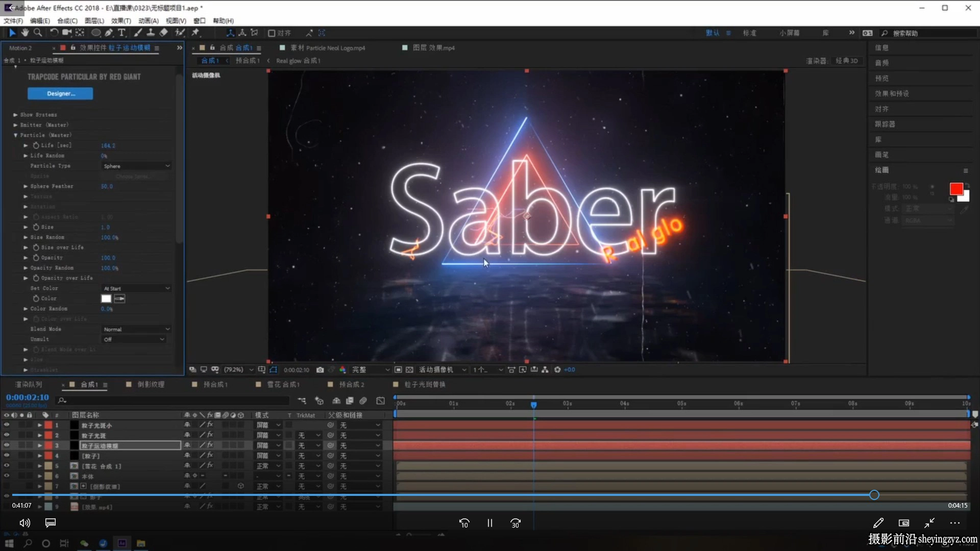Viewport: 980px width, 551px height.
Task: Click the particle Color white swatch
Action: coord(106,299)
